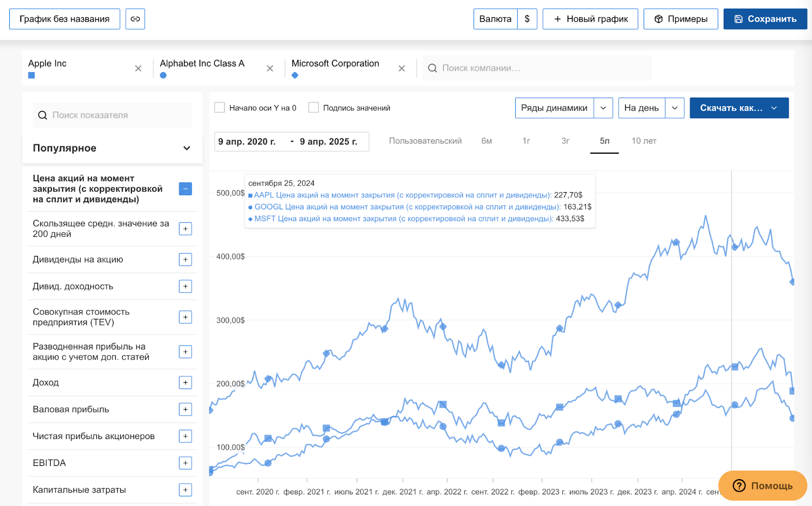This screenshot has height=506, width=812.
Task: Select 6м range tab
Action: (x=487, y=141)
